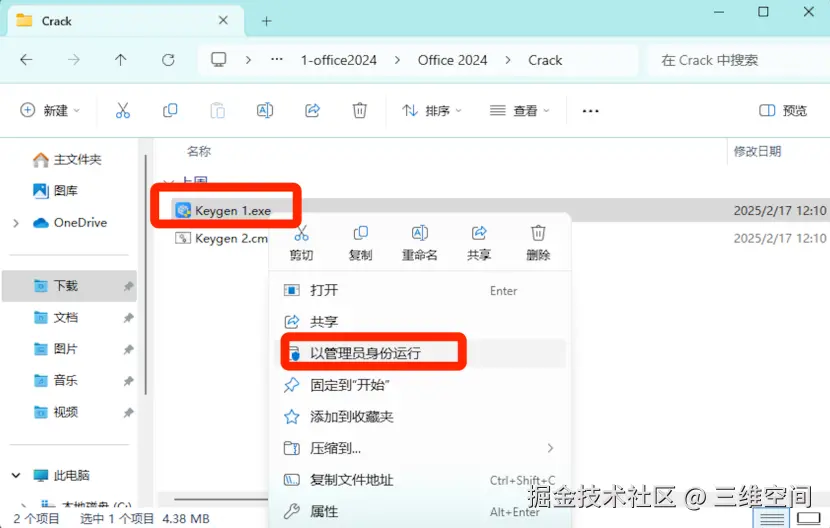Open the 新建 (New) dropdown
Screen dimensions: 830x528
click(50, 110)
